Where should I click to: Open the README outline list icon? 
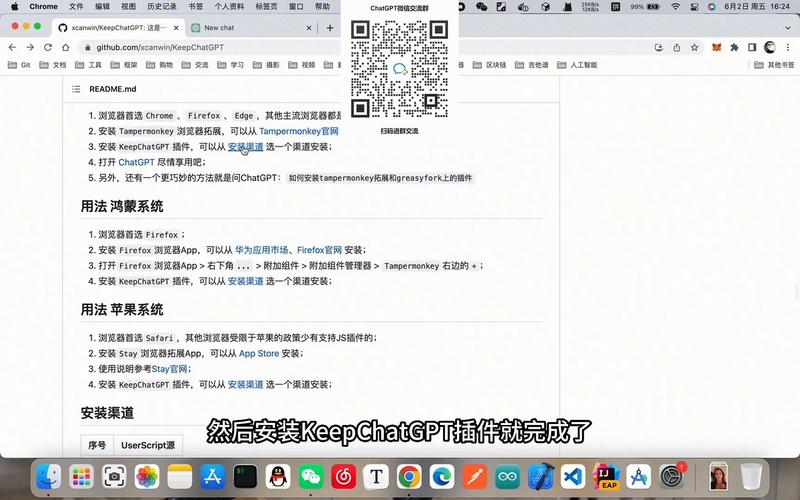pyautogui.click(x=74, y=89)
